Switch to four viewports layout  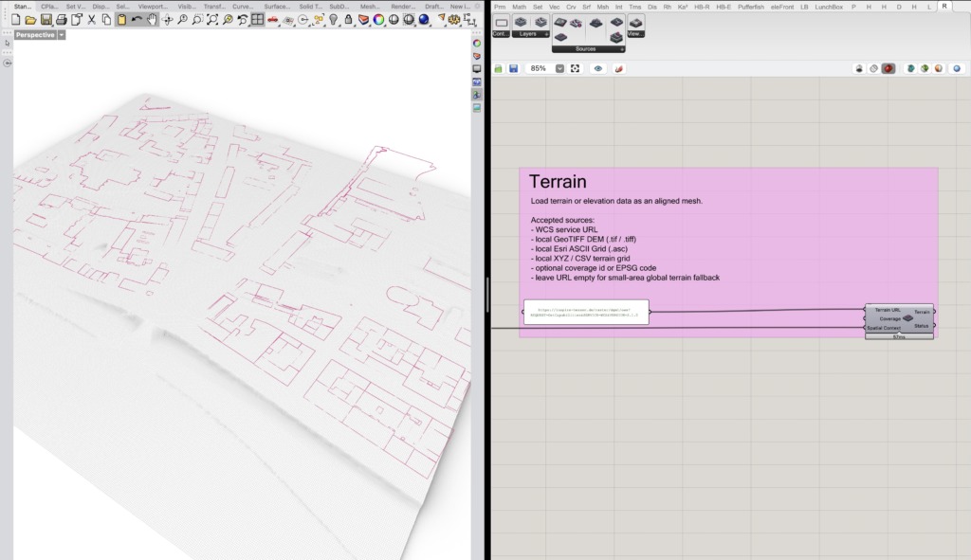258,20
